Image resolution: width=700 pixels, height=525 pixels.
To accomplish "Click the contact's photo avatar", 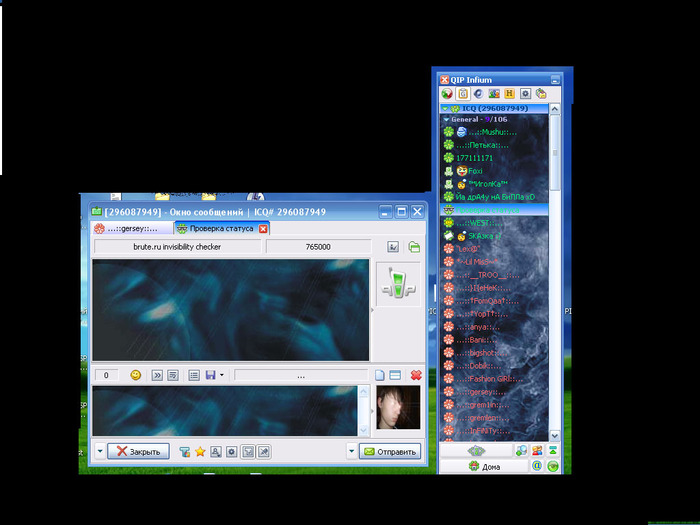I will pyautogui.click(x=398, y=407).
